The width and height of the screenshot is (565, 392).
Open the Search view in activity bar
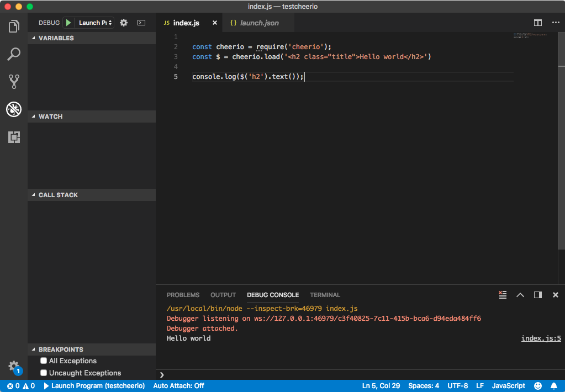(14, 54)
